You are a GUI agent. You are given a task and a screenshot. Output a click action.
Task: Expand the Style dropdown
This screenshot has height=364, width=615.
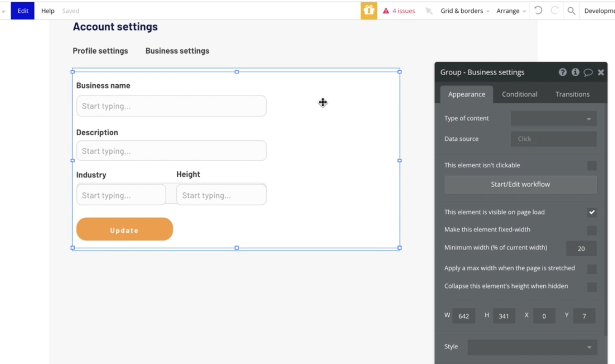(x=532, y=347)
